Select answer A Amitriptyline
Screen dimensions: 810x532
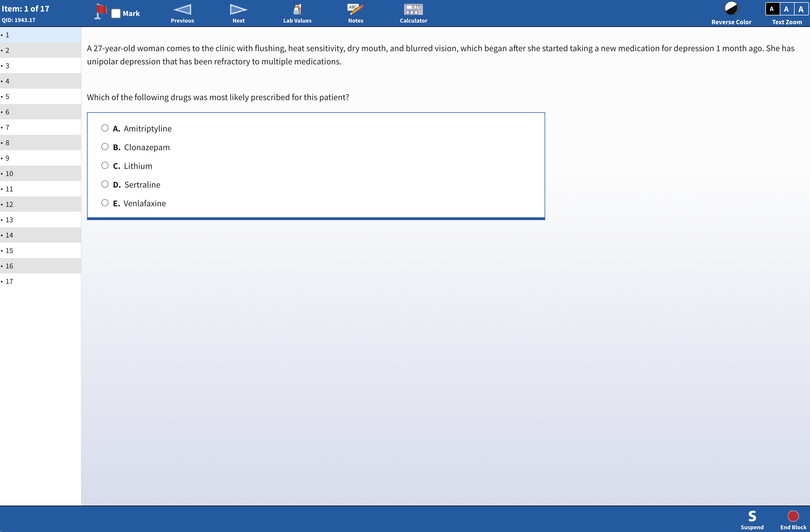pos(105,128)
